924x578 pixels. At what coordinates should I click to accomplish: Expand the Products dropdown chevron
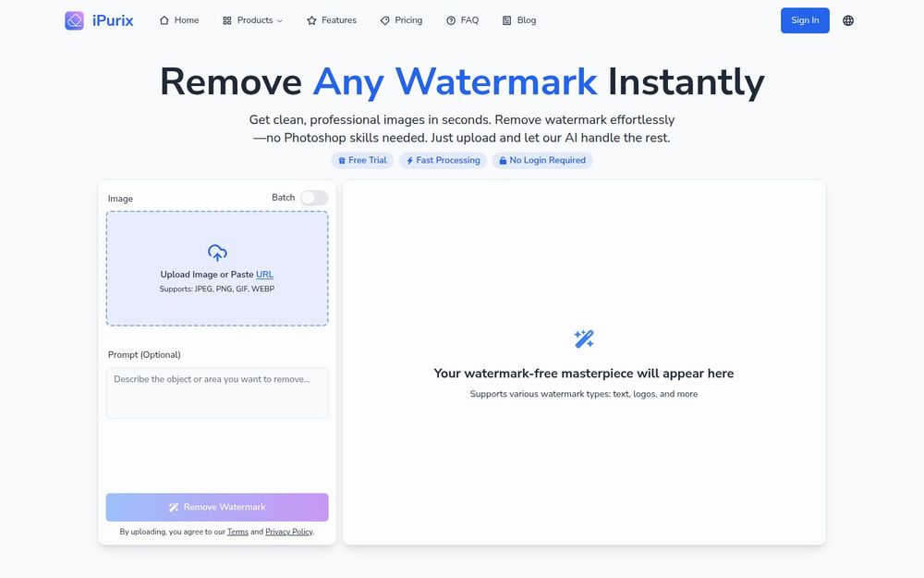pyautogui.click(x=280, y=21)
